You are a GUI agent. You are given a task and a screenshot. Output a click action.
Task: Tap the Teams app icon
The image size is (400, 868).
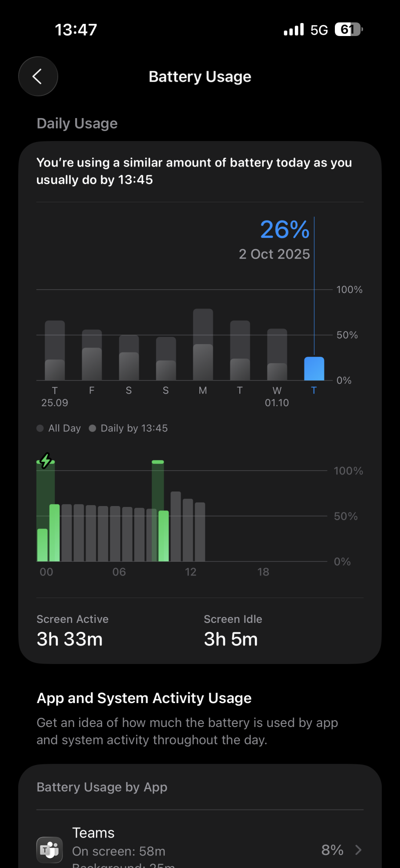(50, 849)
